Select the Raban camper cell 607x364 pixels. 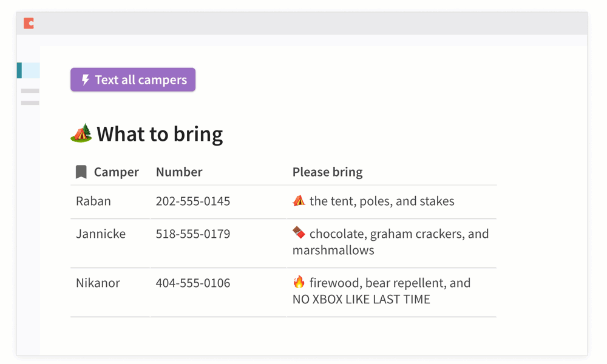coord(93,201)
